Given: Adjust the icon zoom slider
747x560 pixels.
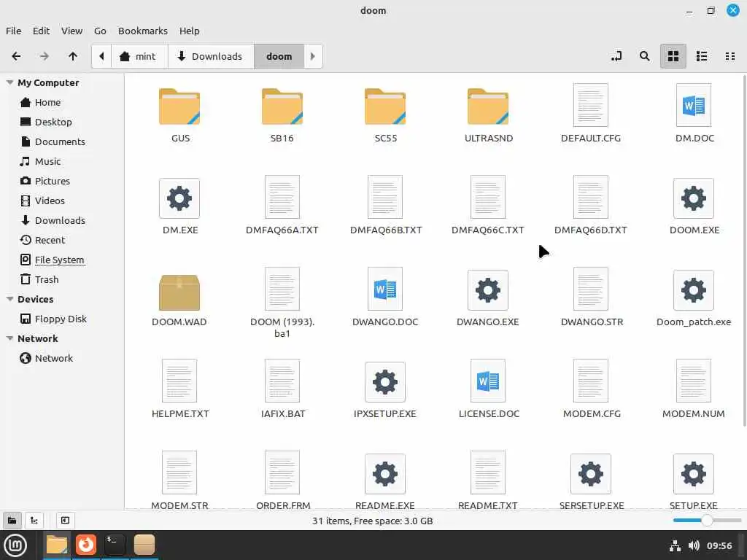Looking at the screenshot, I should point(707,521).
